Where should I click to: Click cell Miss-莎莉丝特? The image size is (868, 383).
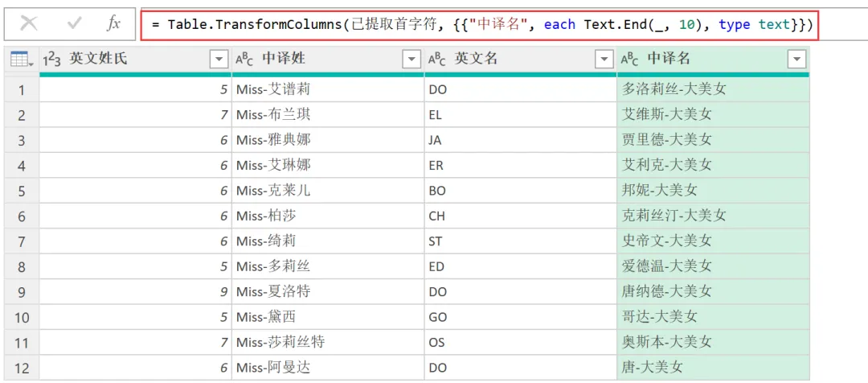[x=328, y=343]
